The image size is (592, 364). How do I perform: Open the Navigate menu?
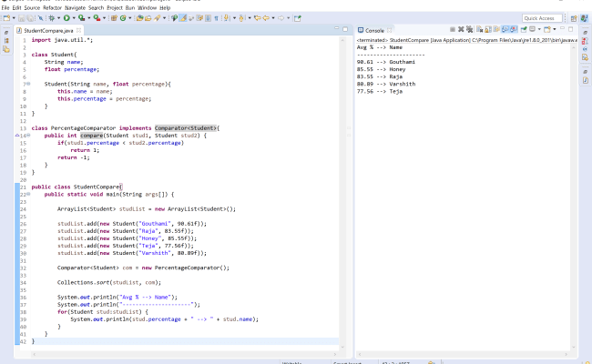click(x=75, y=7)
